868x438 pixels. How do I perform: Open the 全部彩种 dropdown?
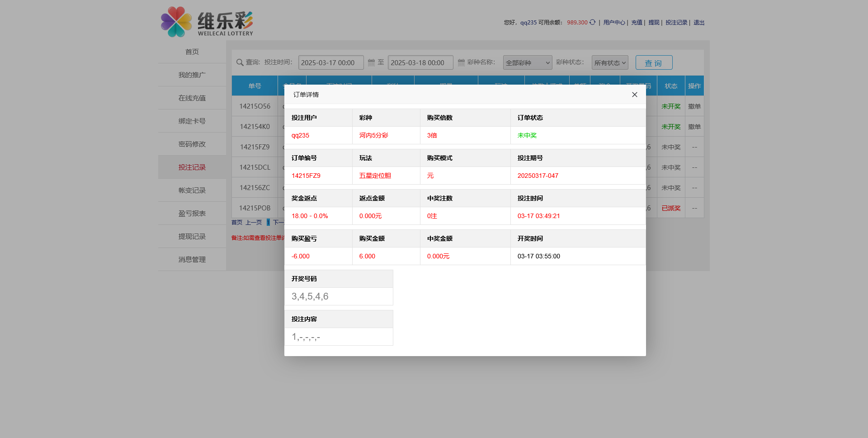(x=528, y=62)
